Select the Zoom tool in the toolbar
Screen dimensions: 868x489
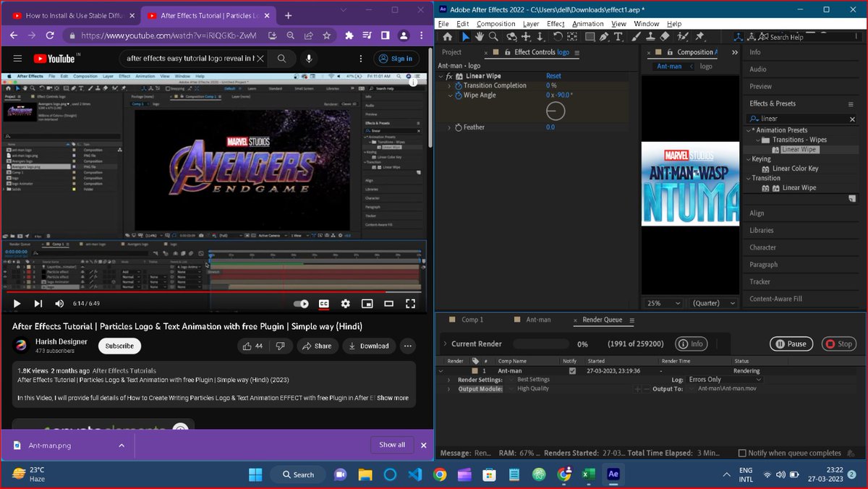(492, 36)
